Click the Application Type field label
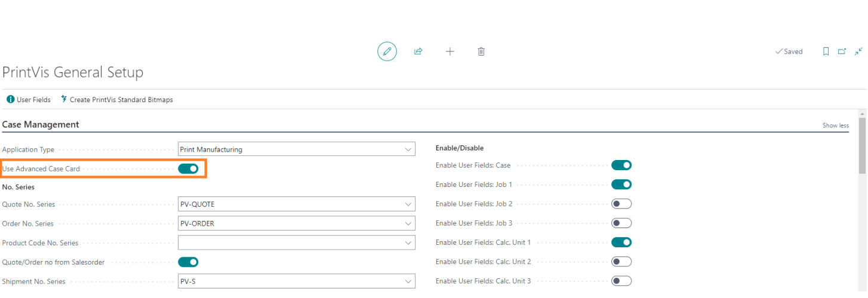Viewport: 868px width, 298px height. pos(28,150)
